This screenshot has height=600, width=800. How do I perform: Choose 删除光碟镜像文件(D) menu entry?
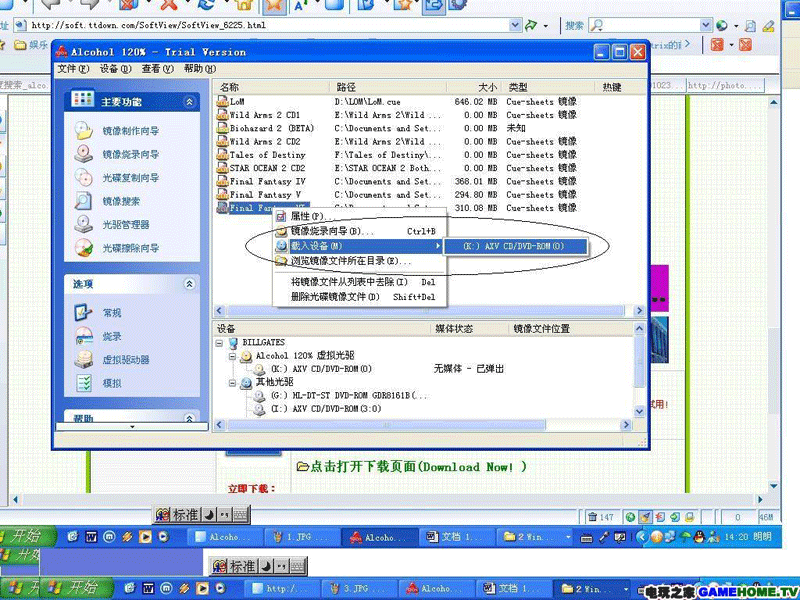point(360,297)
